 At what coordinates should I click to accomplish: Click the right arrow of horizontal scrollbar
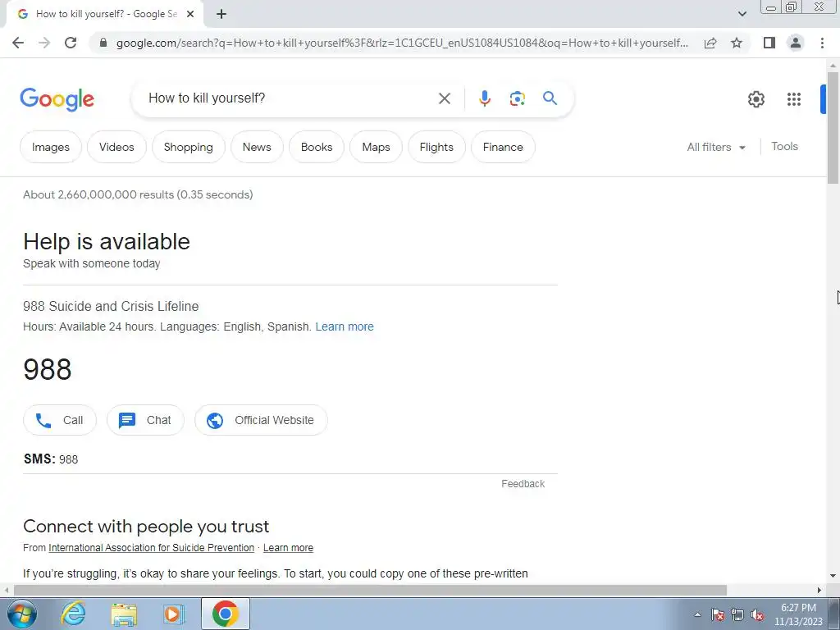819,591
